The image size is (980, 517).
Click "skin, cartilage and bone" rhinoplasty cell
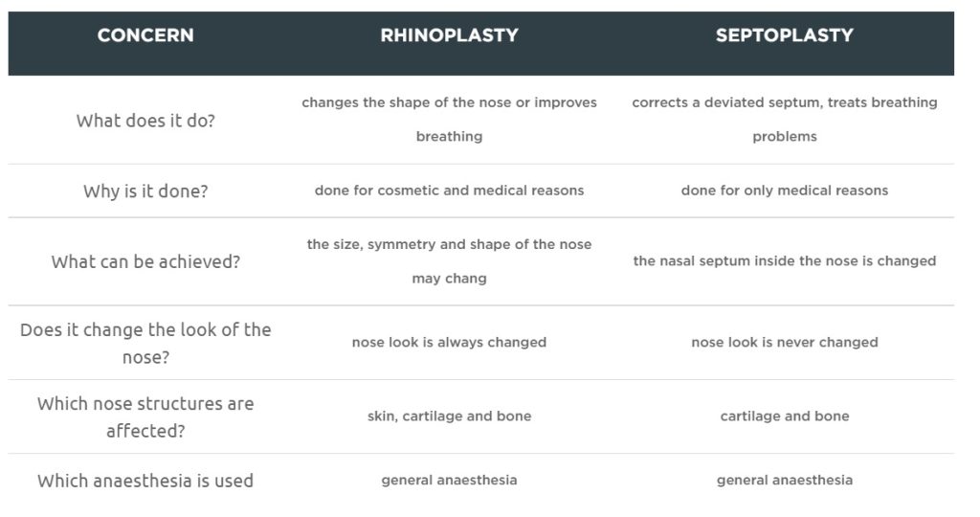[x=449, y=416]
